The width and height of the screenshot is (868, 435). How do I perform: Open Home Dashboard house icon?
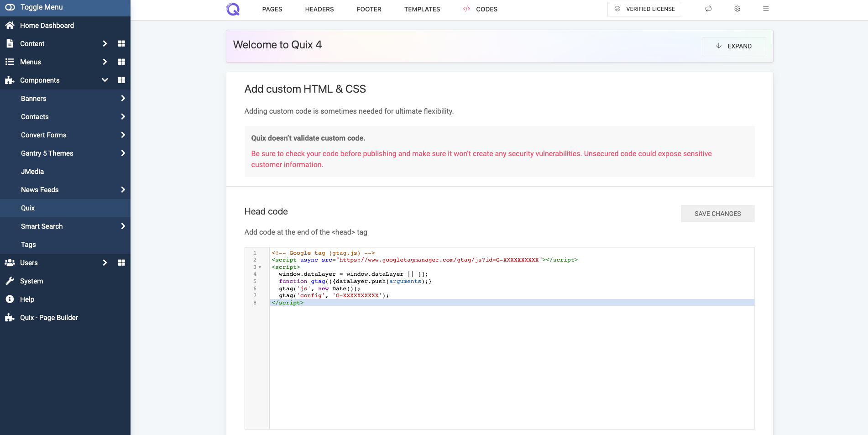[x=10, y=25]
